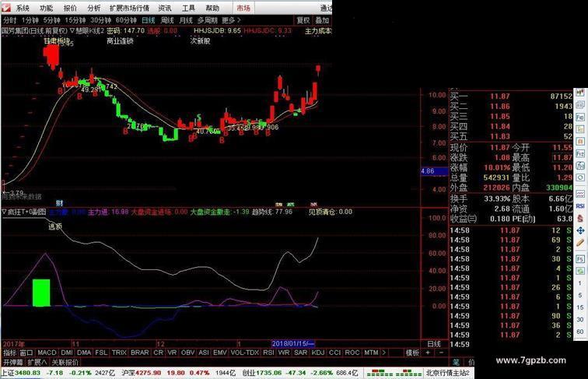Open the 帮助 menu
The height and width of the screenshot is (379, 588).
point(212,8)
